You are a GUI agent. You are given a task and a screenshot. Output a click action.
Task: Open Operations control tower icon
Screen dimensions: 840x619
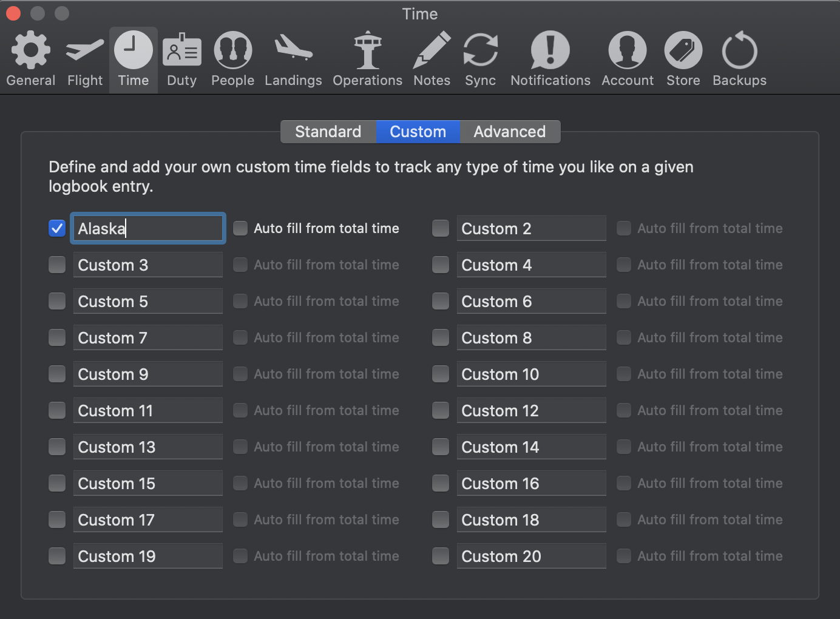(368, 50)
